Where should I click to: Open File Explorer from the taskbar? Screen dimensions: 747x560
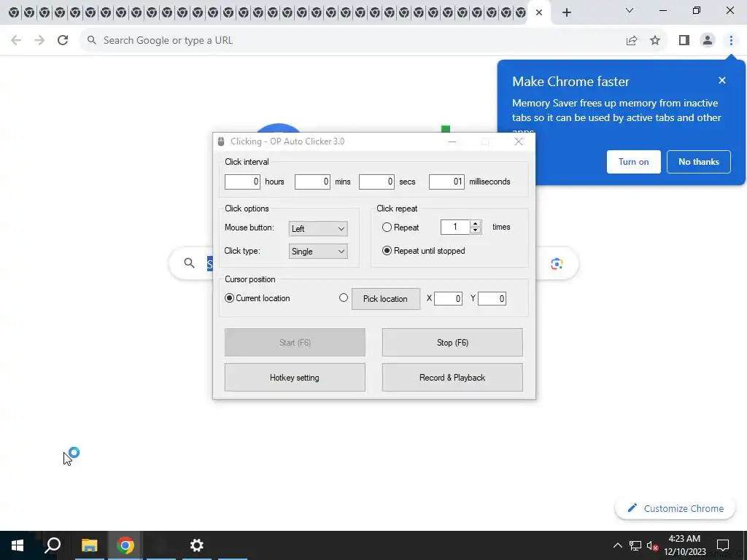tap(89, 545)
